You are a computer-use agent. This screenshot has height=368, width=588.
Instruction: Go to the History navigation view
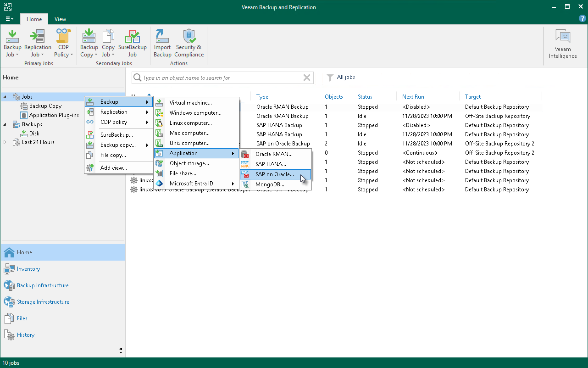click(x=25, y=335)
